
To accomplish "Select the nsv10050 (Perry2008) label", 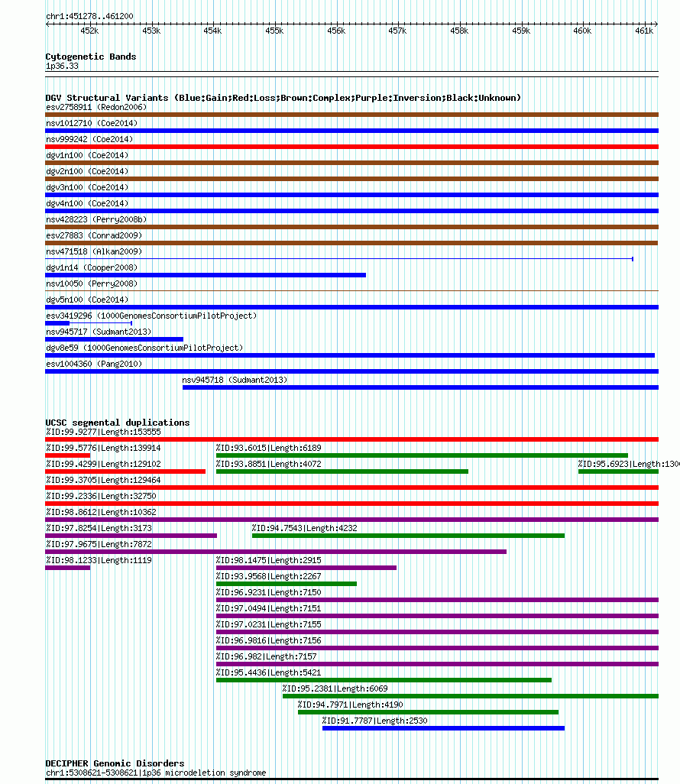I will pyautogui.click(x=92, y=283).
